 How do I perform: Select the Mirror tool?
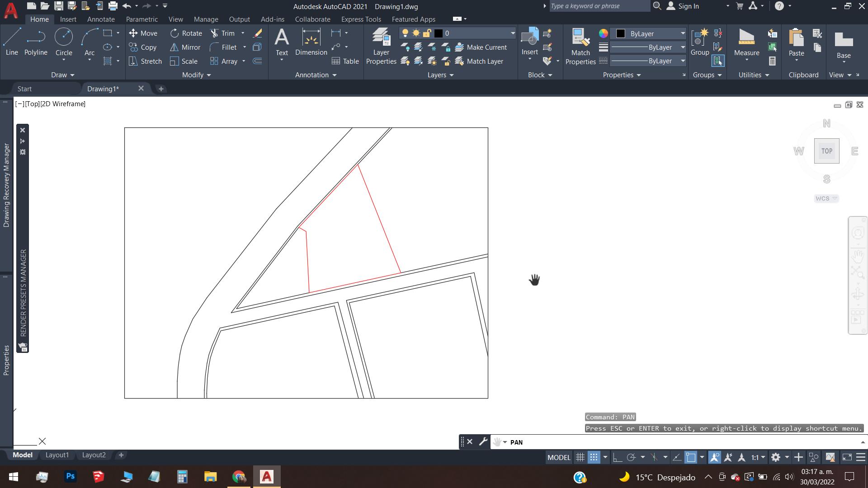pyautogui.click(x=185, y=47)
